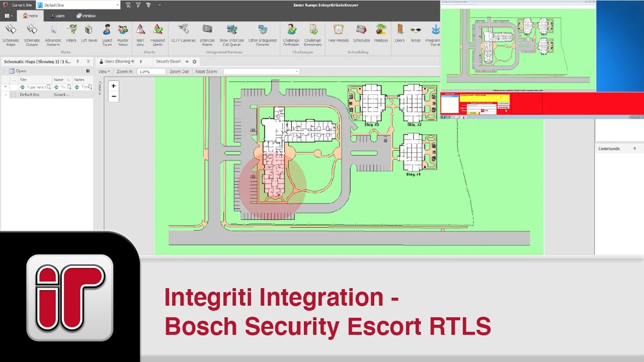Image resolution: width=644 pixels, height=362 pixels.
Task: Open the Alert View
Action: click(x=140, y=35)
